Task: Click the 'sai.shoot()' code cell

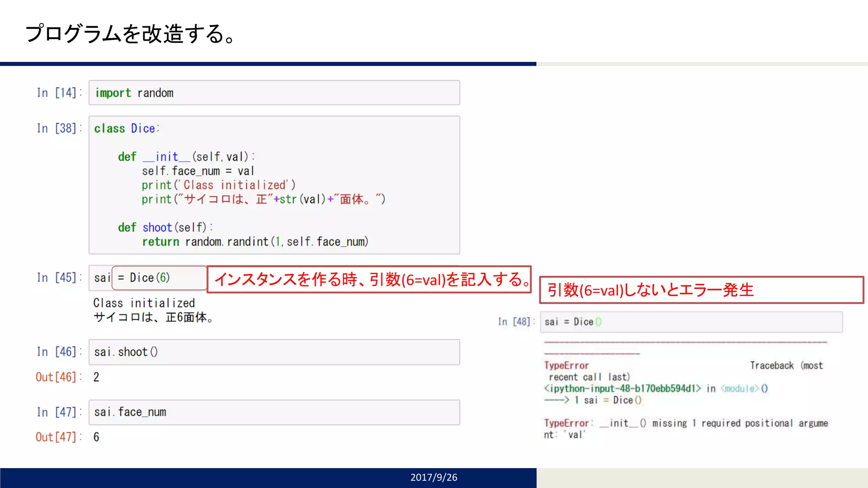Action: click(x=274, y=352)
